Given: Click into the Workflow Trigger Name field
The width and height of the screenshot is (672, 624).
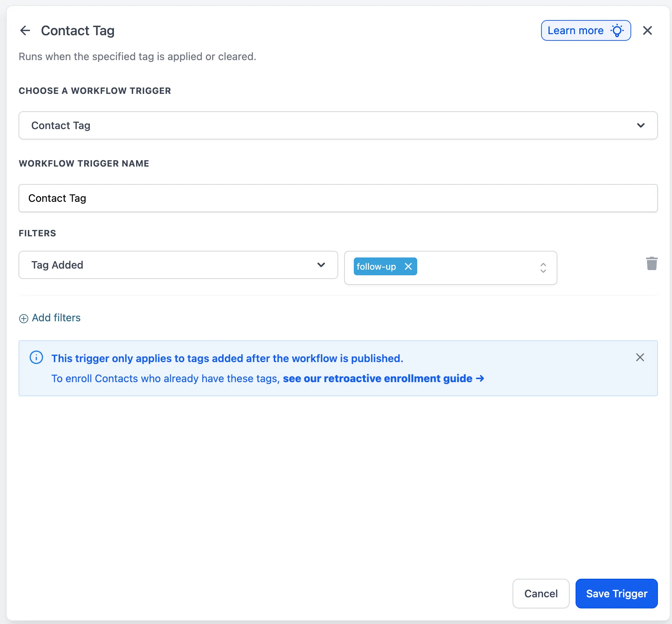Looking at the screenshot, I should 338,198.
